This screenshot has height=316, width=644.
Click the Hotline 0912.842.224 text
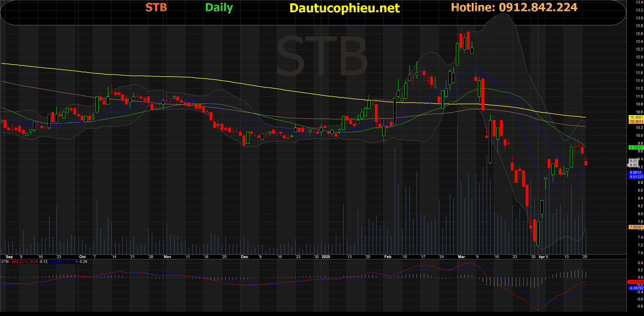tap(514, 7)
